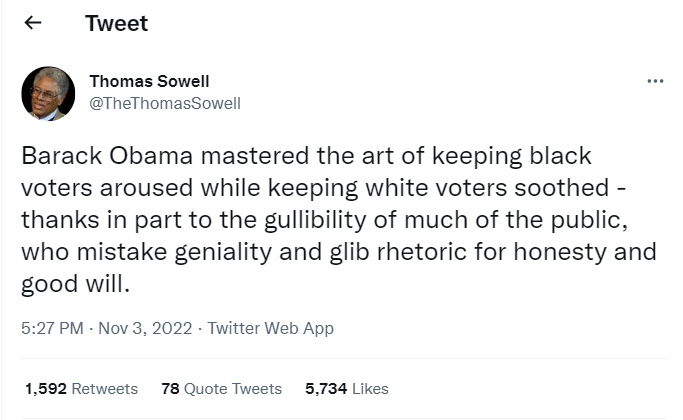View the 5,734 Likes list

point(346,388)
